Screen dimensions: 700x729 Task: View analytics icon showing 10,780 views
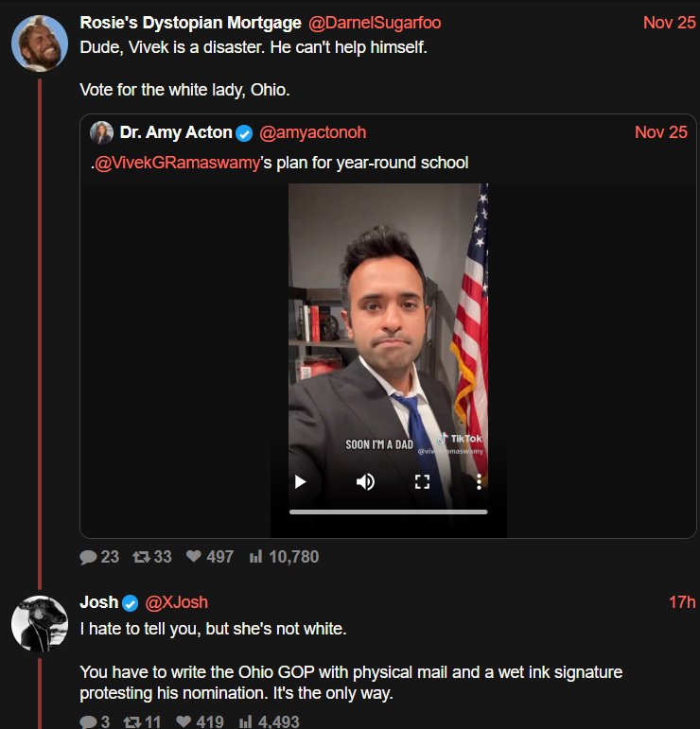254,557
